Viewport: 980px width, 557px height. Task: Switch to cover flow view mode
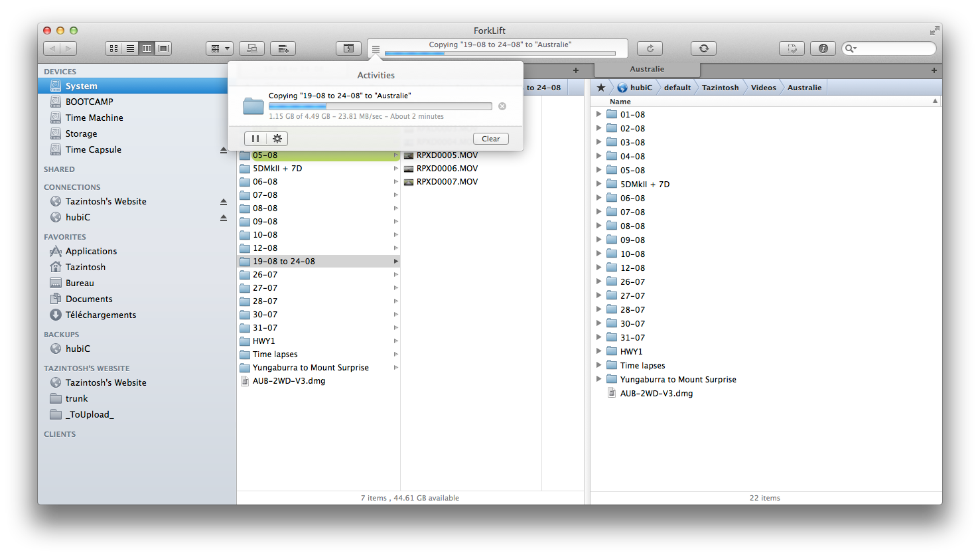pyautogui.click(x=163, y=48)
